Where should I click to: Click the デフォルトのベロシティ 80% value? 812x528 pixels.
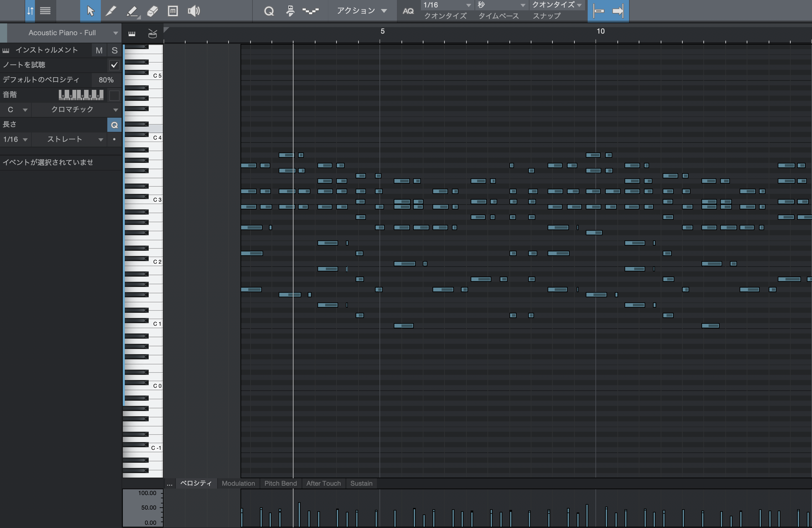point(106,80)
